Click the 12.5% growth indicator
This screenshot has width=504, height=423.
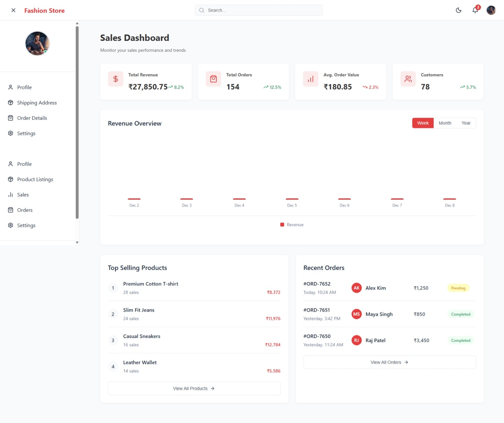(x=272, y=87)
